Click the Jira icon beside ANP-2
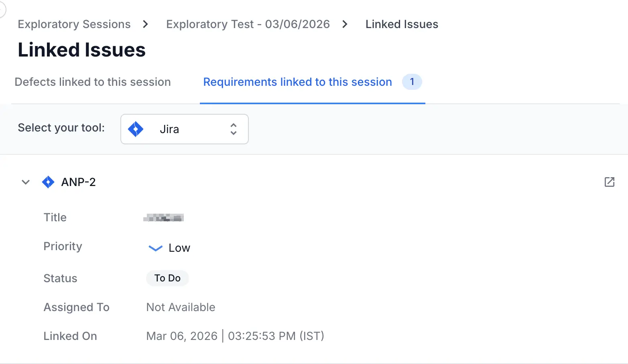The height and width of the screenshot is (364, 628). click(48, 182)
